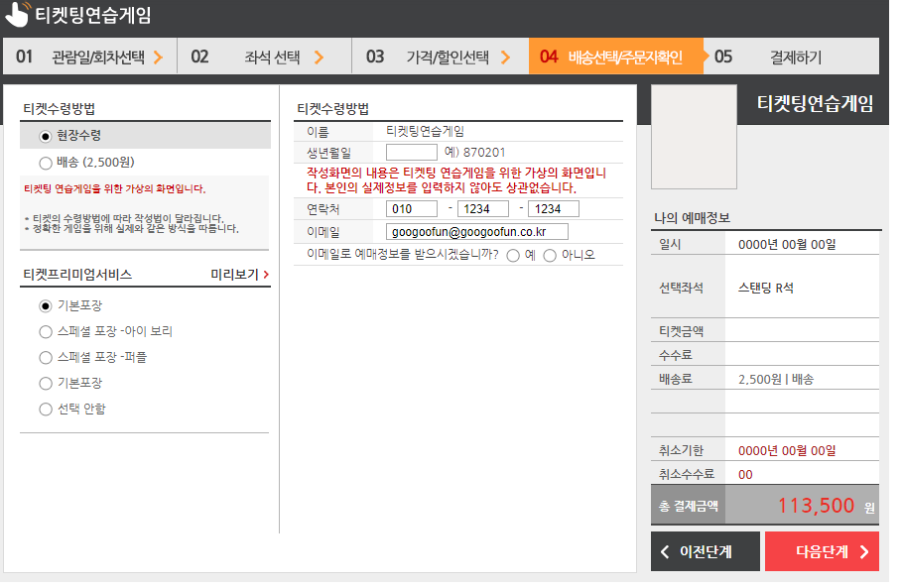Select 선택 안함 packaging option
This screenshot has width=902, height=588.
[45, 408]
